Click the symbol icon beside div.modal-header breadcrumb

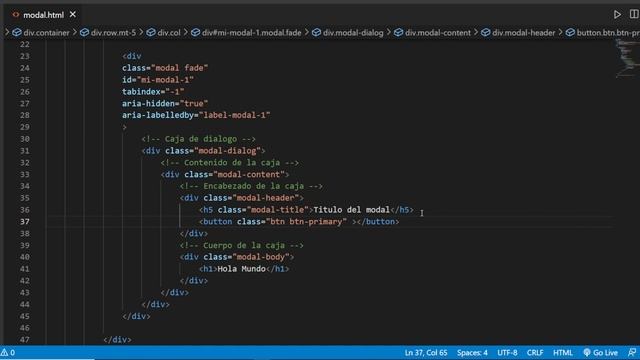click(x=485, y=33)
